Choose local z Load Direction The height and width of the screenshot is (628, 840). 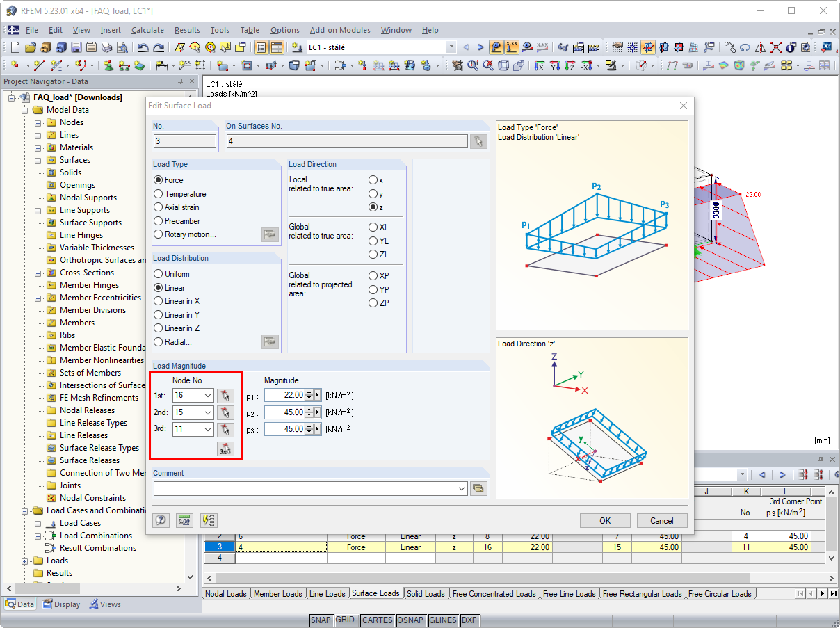pos(373,207)
